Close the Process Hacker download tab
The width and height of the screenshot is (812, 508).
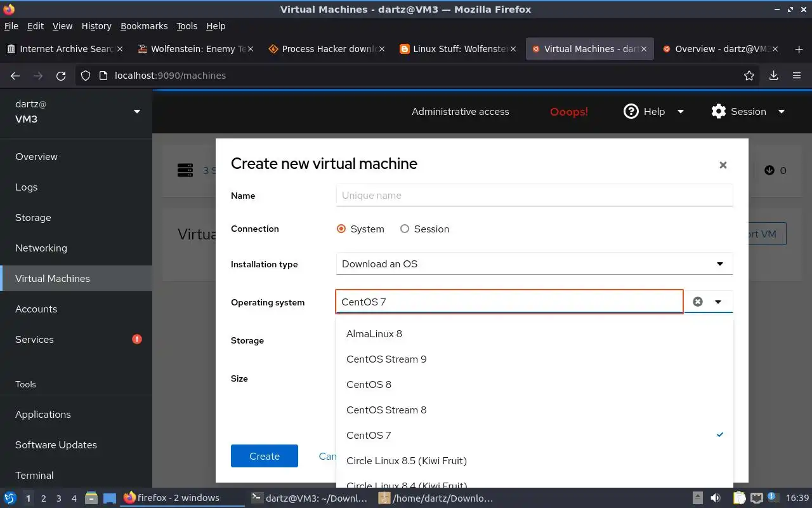click(381, 49)
